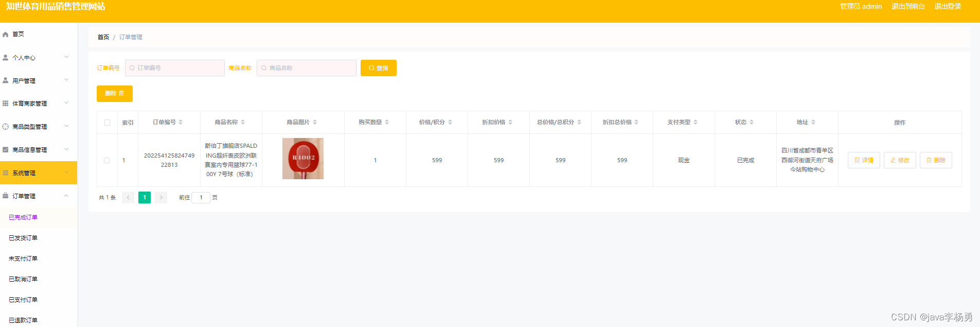This screenshot has width=980, height=327.
Task: Go to the next page with the right arrow
Action: point(161,197)
